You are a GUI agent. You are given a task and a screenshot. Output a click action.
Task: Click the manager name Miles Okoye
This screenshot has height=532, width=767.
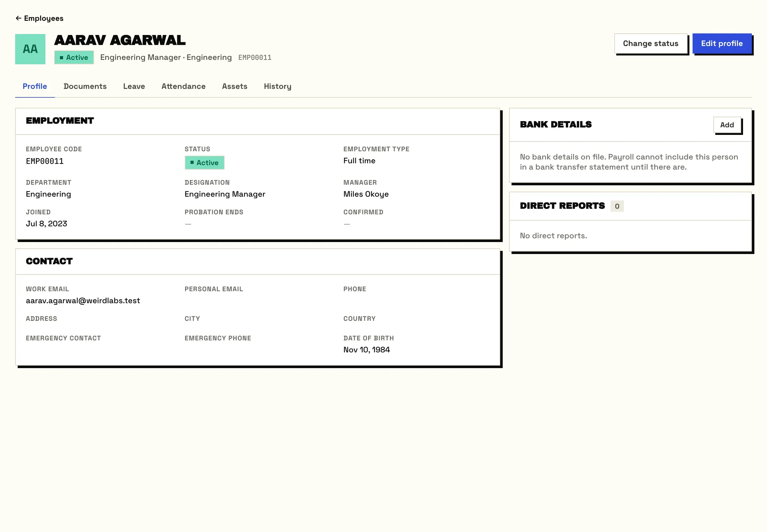pyautogui.click(x=366, y=194)
